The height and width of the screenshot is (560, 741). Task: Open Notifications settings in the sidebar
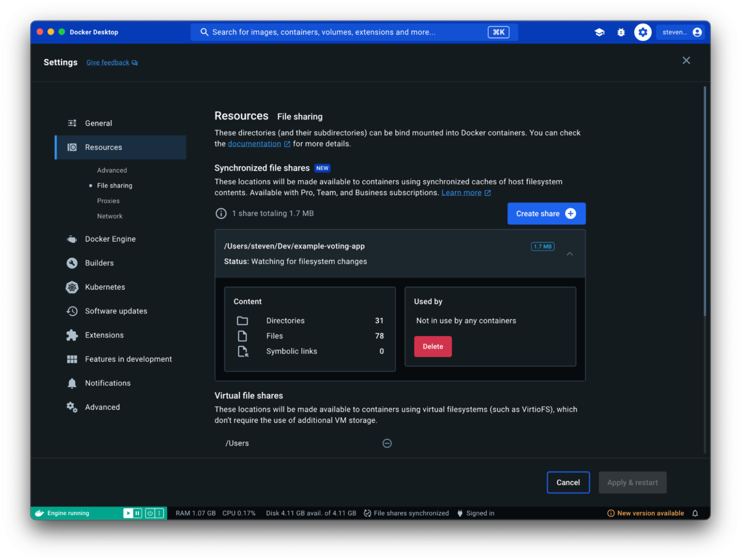click(108, 383)
